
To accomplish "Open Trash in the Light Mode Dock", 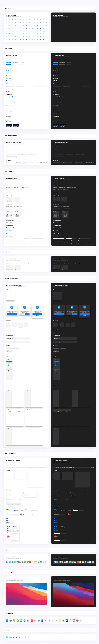I will pos(46,562).
